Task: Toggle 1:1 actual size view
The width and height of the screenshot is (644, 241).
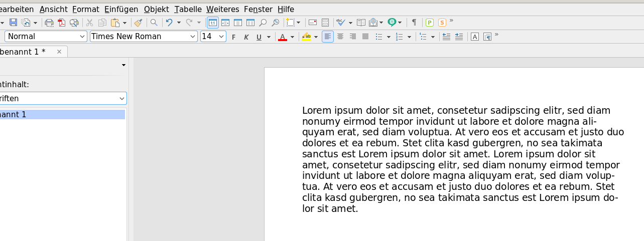Action: 213,23
